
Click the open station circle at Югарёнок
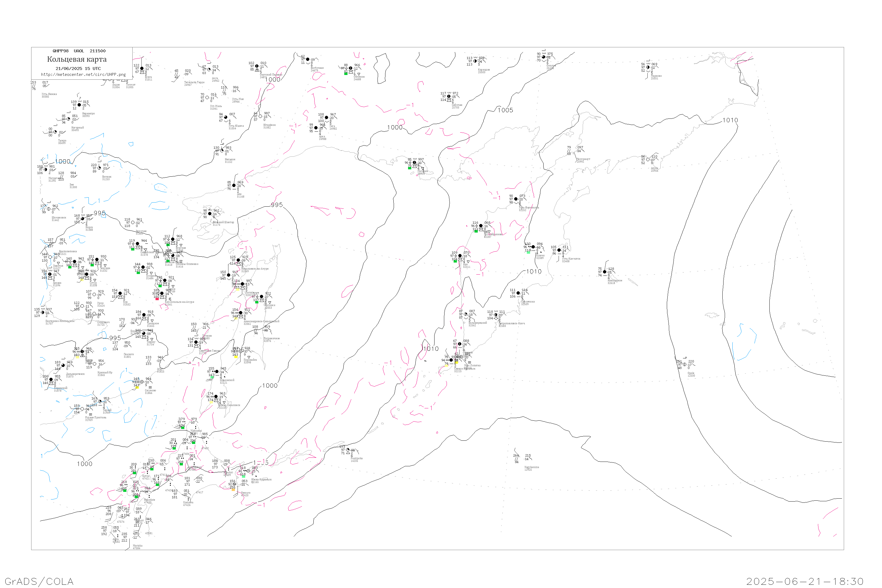coord(260,116)
